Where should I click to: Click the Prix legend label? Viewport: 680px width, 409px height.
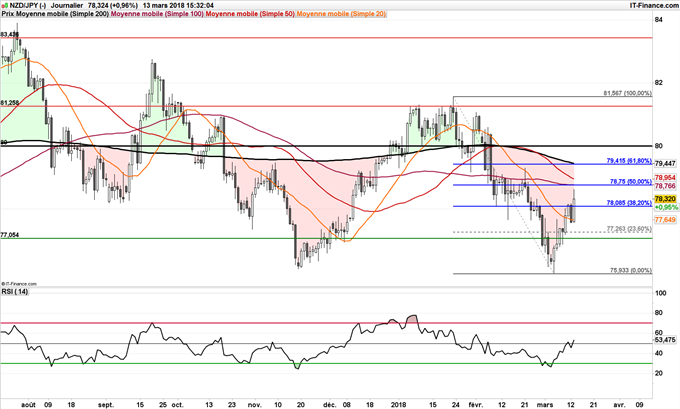coord(8,14)
